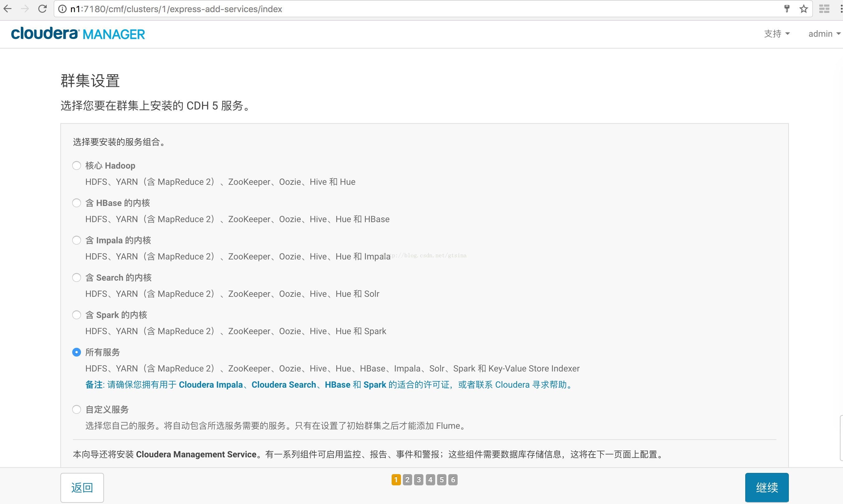Go to wizard step 1
Viewport: 843px width, 504px height.
pos(396,479)
